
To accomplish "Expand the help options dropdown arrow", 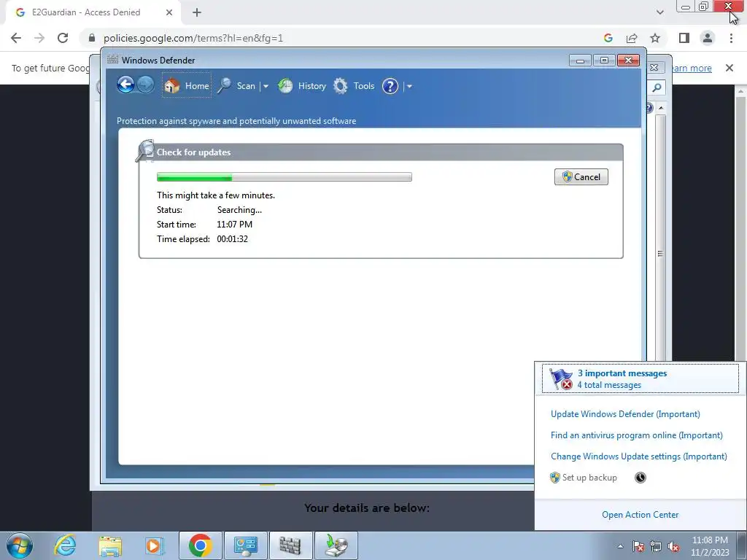I will click(409, 86).
